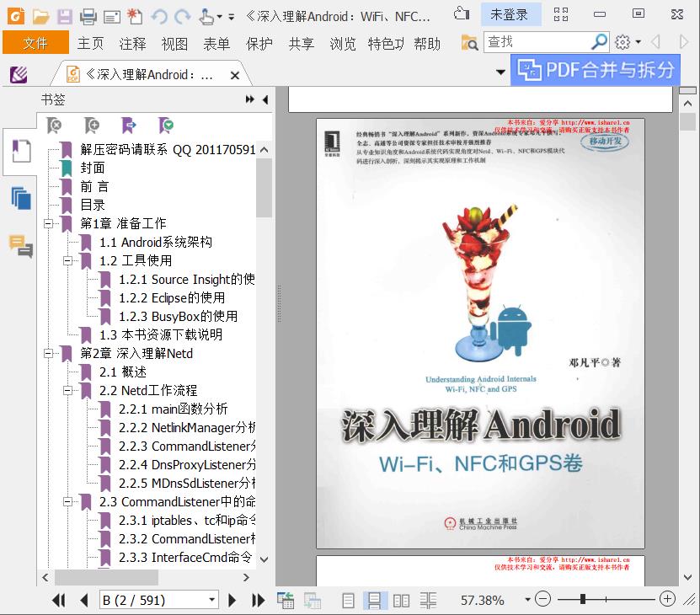
Task: Open the page number dropdown
Action: point(212,599)
